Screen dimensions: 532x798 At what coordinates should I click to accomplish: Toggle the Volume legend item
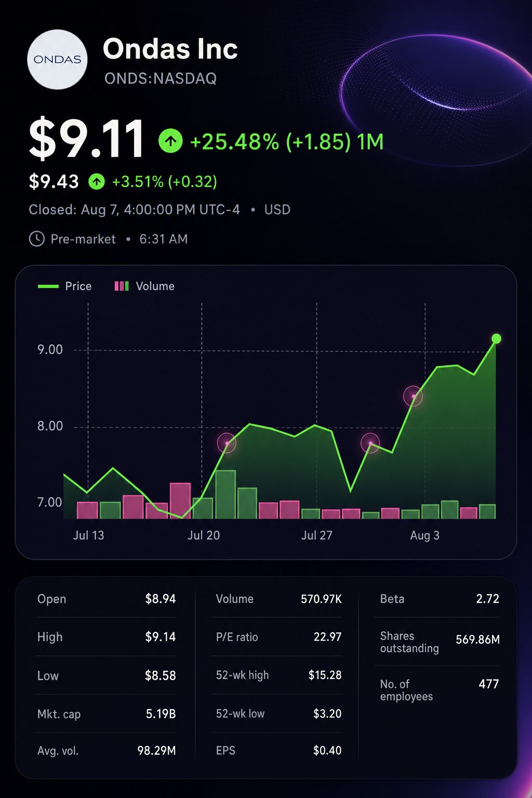click(x=144, y=286)
